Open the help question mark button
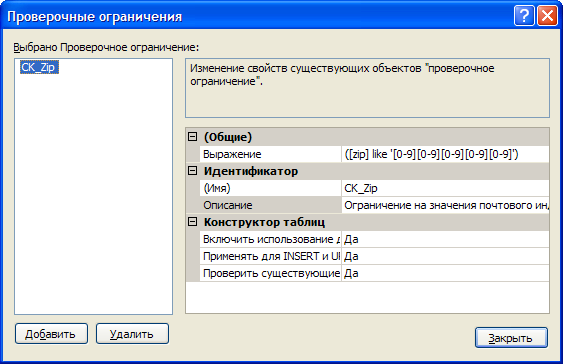Image resolution: width=563 pixels, height=364 pixels. [524, 16]
